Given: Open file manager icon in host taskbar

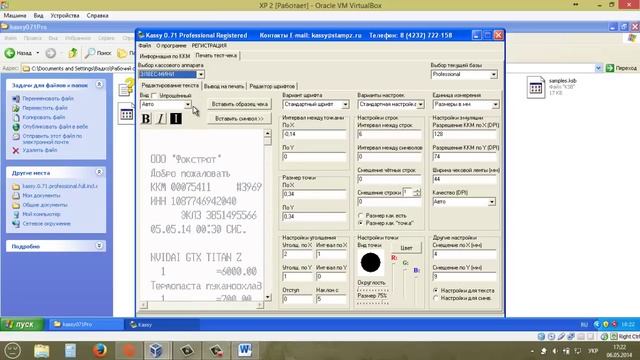Looking at the screenshot, I should click(x=42, y=350).
